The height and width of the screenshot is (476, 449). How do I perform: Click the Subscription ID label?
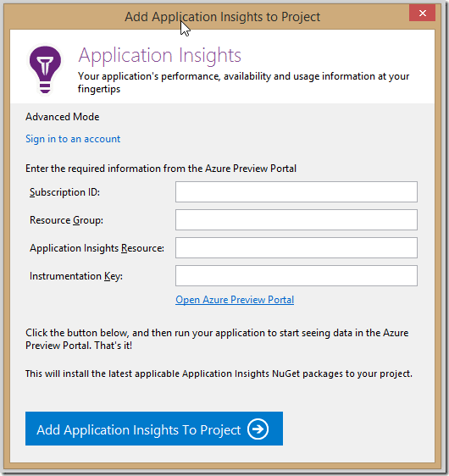tap(64, 192)
